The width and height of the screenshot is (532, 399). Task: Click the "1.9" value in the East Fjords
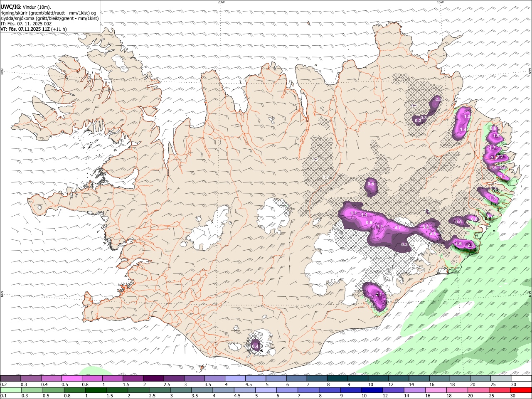[x=495, y=136]
